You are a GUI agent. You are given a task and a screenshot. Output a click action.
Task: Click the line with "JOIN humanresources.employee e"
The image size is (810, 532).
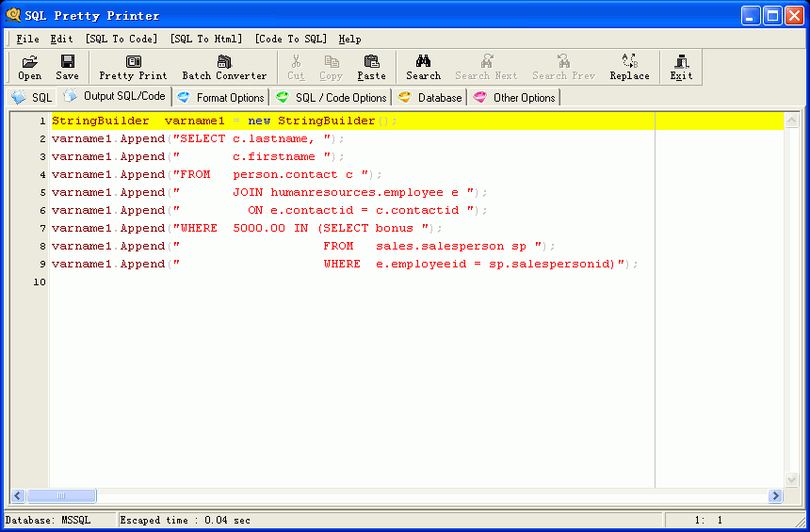click(269, 193)
